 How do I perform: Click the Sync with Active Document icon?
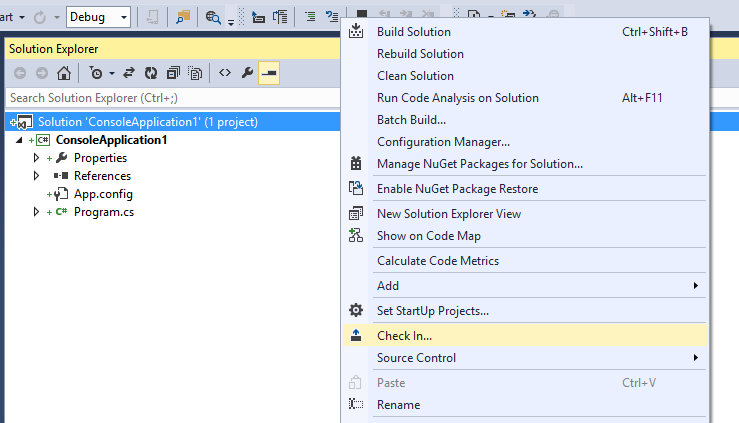click(130, 73)
